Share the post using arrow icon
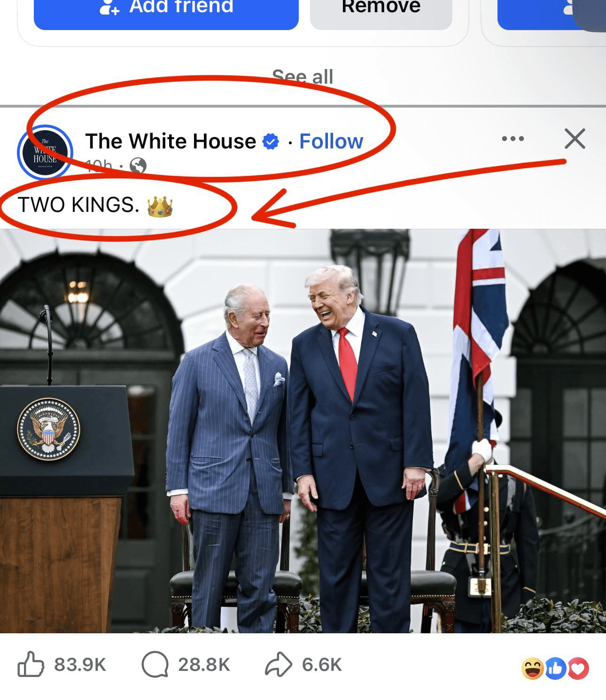606x700 pixels. [x=279, y=664]
